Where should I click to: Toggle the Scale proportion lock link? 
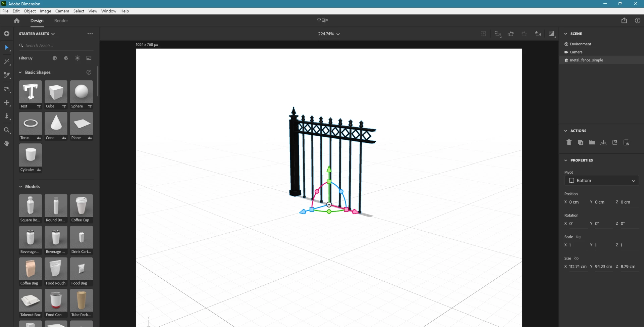(578, 237)
